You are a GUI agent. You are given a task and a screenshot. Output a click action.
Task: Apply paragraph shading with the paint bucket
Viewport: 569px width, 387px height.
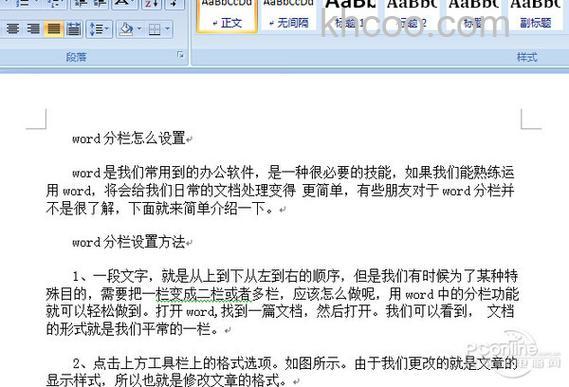(x=127, y=29)
